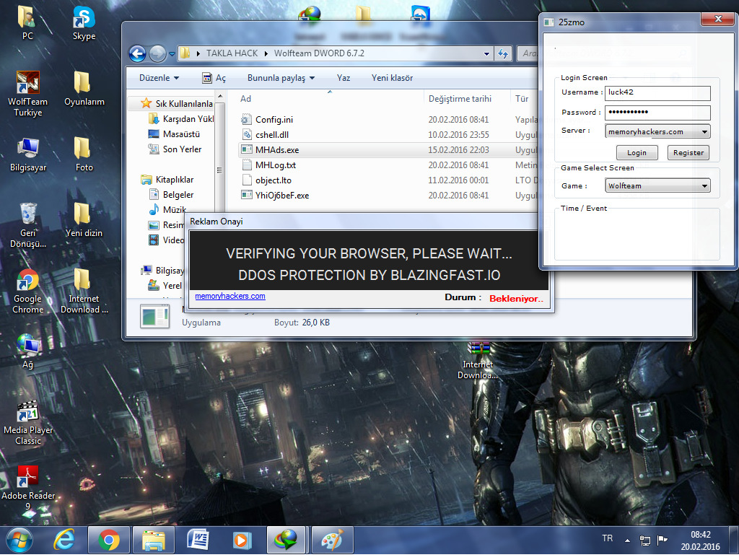Launch the Adobe Reader 9 shortcut

28,488
